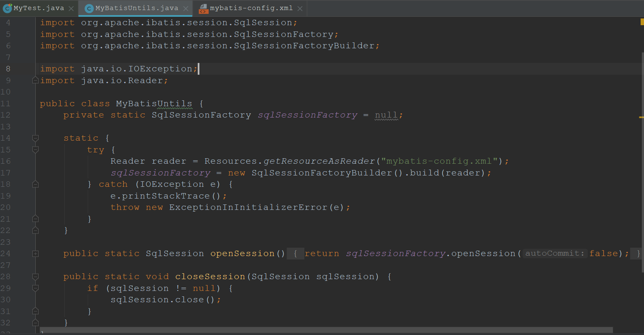The height and width of the screenshot is (335, 644).
Task: Click the openSession method name declaration
Action: click(242, 254)
